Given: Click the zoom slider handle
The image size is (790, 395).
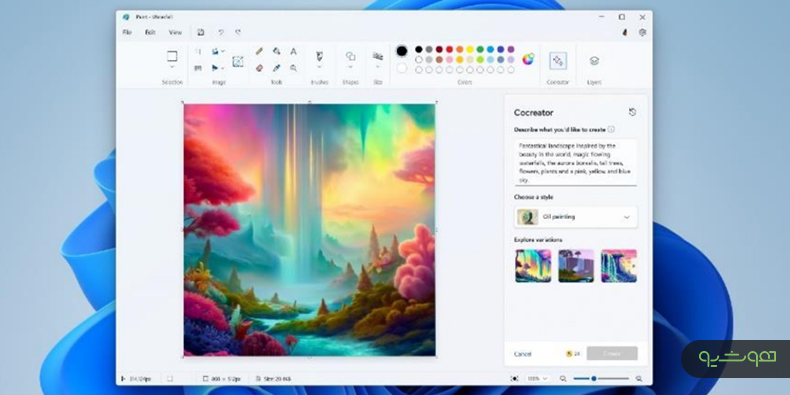Looking at the screenshot, I should point(594,378).
